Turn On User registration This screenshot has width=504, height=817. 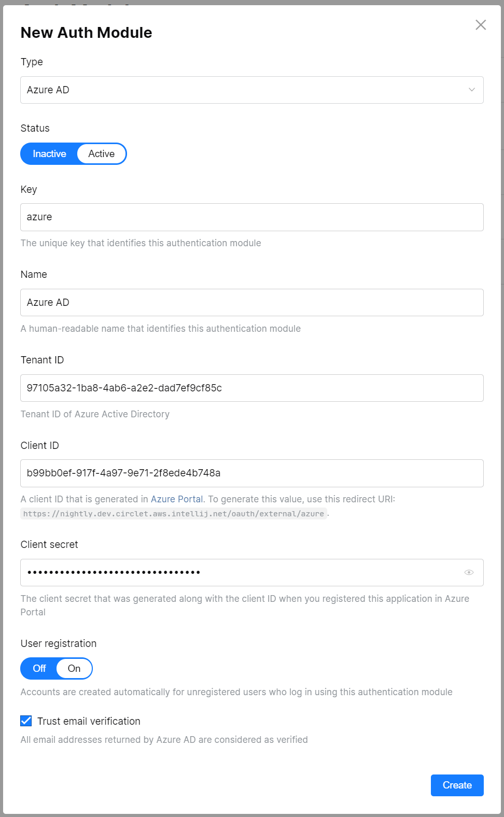point(74,668)
